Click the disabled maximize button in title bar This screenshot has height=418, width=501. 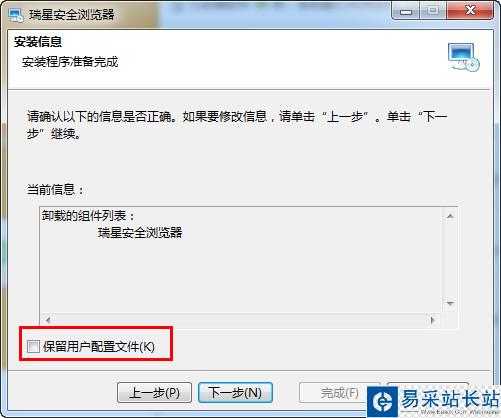(x=433, y=11)
